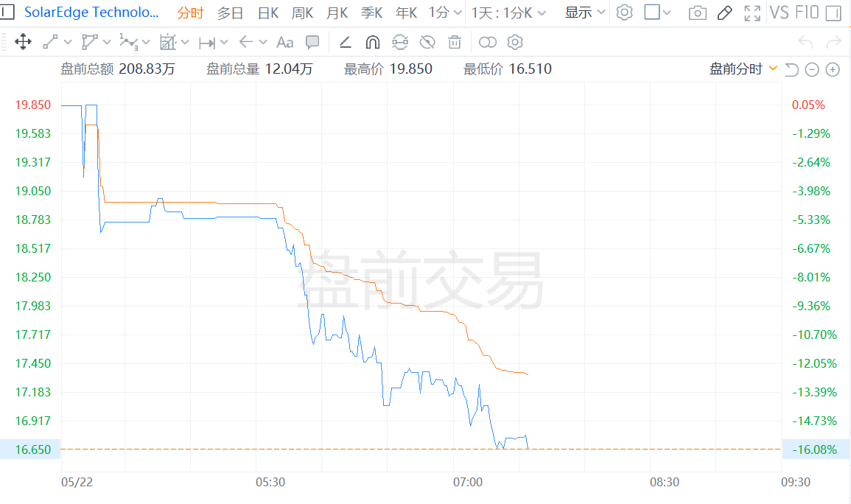Open the 盘前分时 session dropdown
Image resolution: width=851 pixels, height=504 pixels.
pyautogui.click(x=743, y=69)
